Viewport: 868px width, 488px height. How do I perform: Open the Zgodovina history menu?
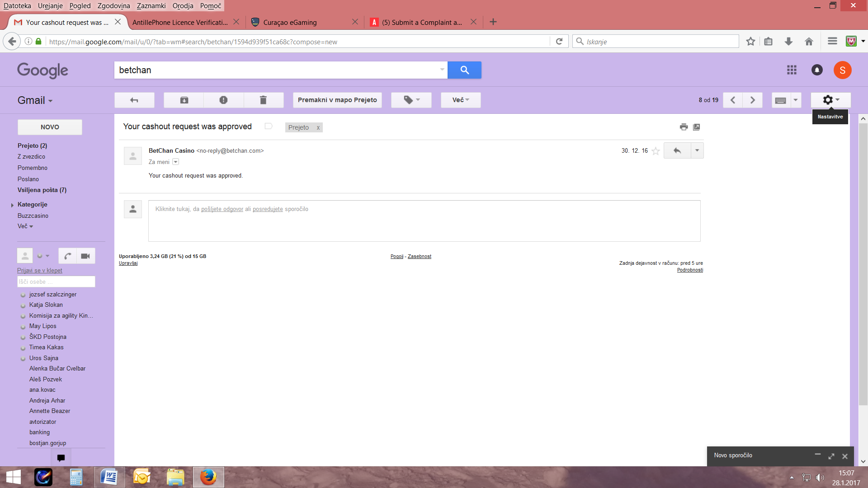pos(113,6)
